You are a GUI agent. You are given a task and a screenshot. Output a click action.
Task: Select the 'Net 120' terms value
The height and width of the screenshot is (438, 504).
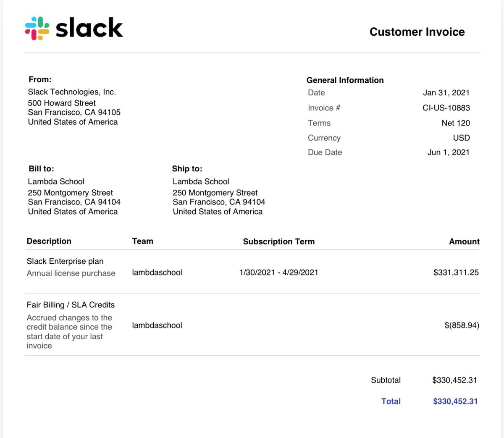[x=456, y=123]
